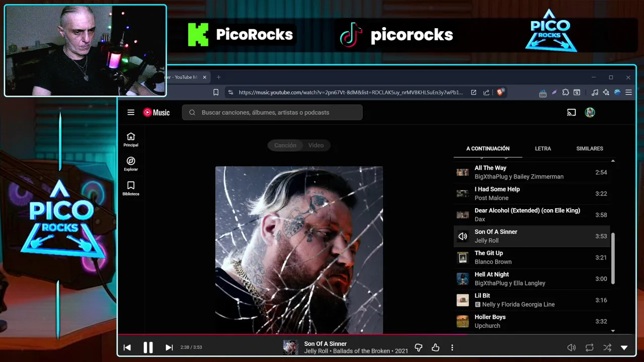Viewport: 644px width, 362px height.
Task: Click the playback progress bar
Action: [376, 334]
